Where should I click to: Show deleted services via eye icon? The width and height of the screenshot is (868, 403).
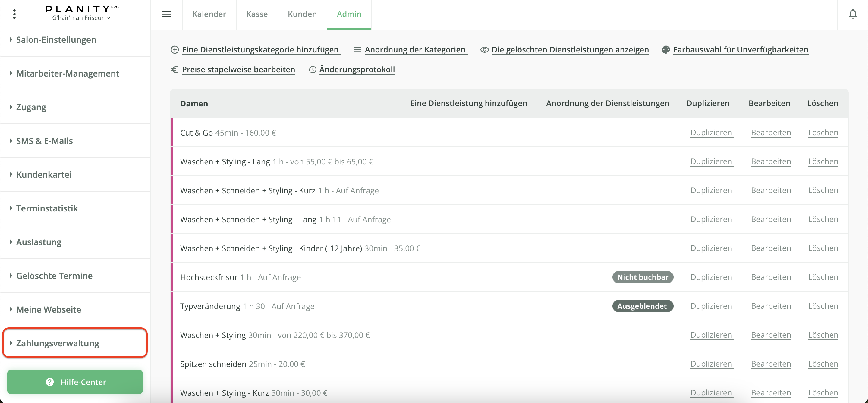point(484,50)
